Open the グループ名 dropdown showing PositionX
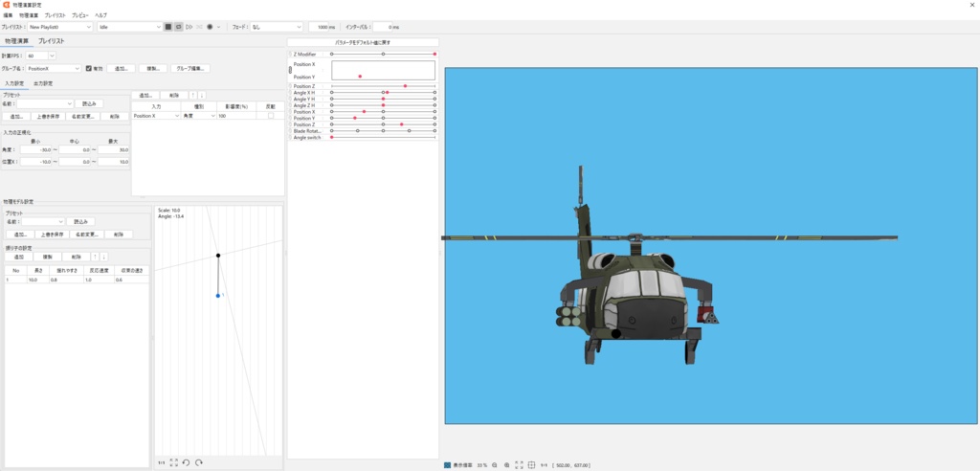The height and width of the screenshot is (471, 980). [54, 69]
